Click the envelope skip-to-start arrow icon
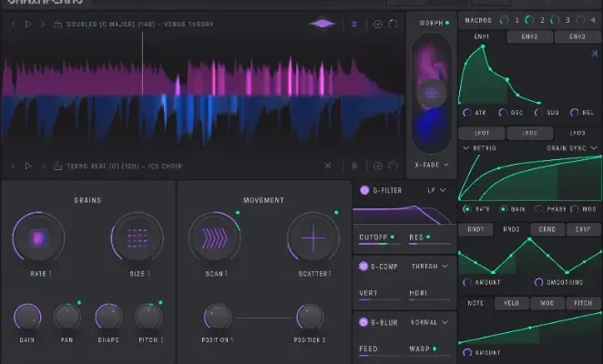This screenshot has width=603, height=364. pos(594,55)
